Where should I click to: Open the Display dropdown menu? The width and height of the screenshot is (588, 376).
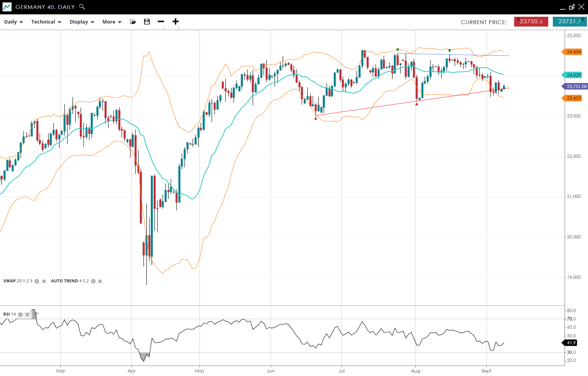(x=82, y=22)
